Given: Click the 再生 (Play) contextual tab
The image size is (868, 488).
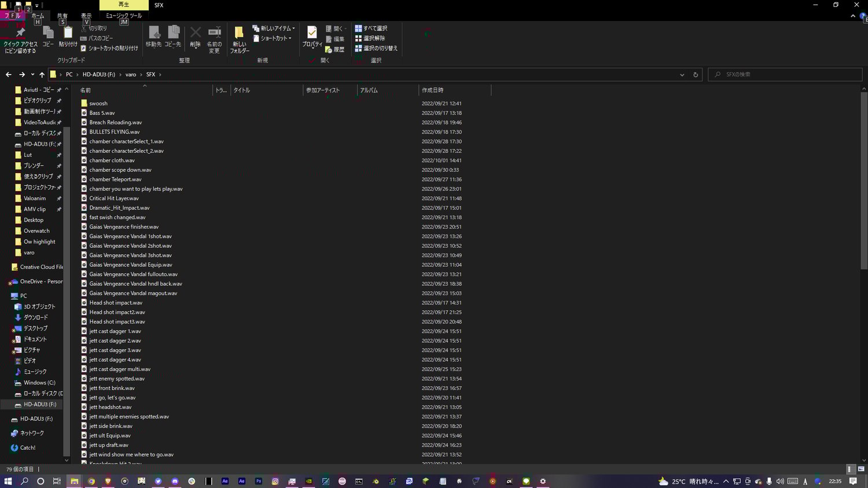Looking at the screenshot, I should [124, 5].
